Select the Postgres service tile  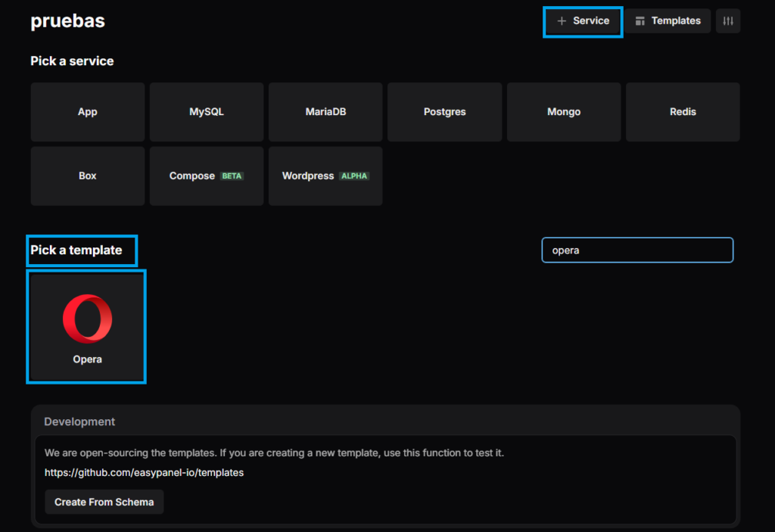pyautogui.click(x=444, y=112)
